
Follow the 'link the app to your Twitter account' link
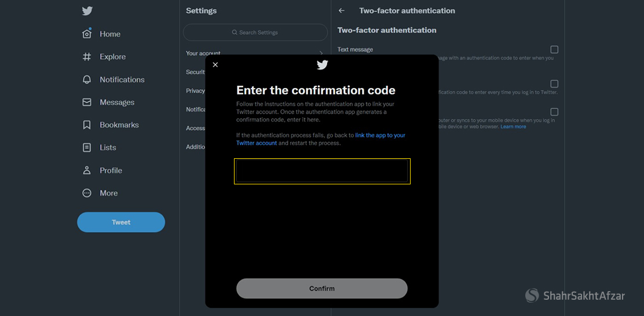[380, 135]
